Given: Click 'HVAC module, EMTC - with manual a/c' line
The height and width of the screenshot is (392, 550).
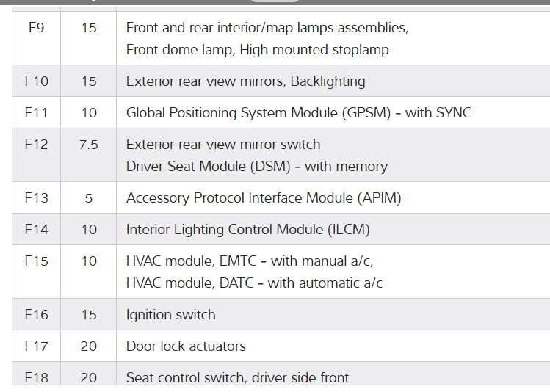Looking at the screenshot, I should click(x=255, y=261).
